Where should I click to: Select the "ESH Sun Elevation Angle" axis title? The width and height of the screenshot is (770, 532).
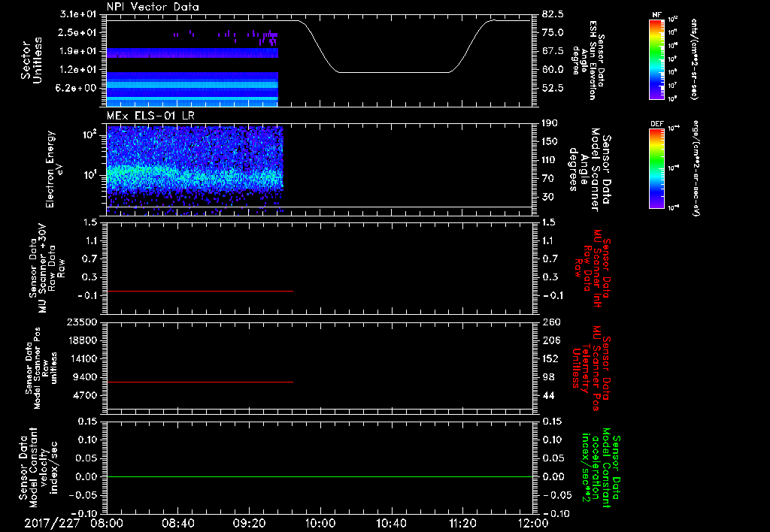coord(589,60)
